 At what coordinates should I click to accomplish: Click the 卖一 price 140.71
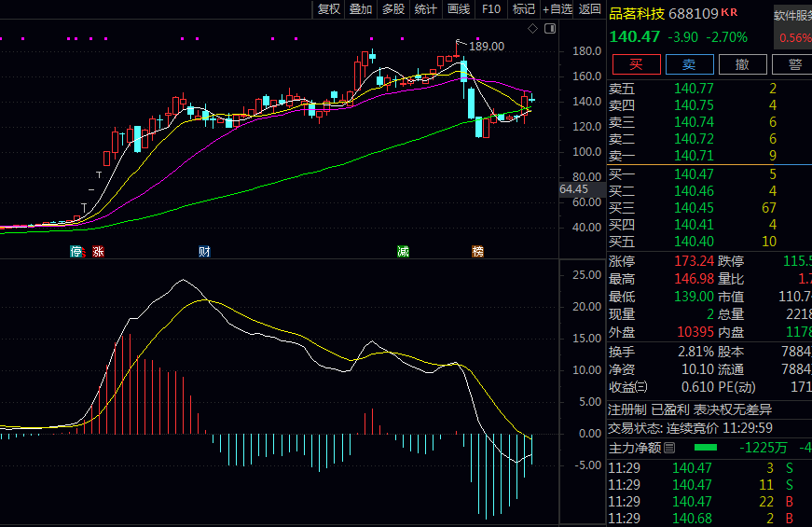[694, 156]
